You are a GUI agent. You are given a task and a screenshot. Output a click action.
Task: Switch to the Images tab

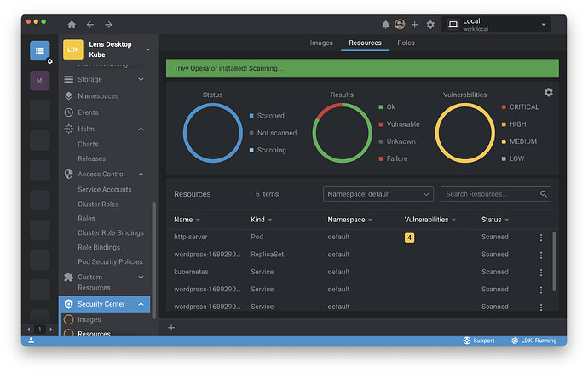321,43
